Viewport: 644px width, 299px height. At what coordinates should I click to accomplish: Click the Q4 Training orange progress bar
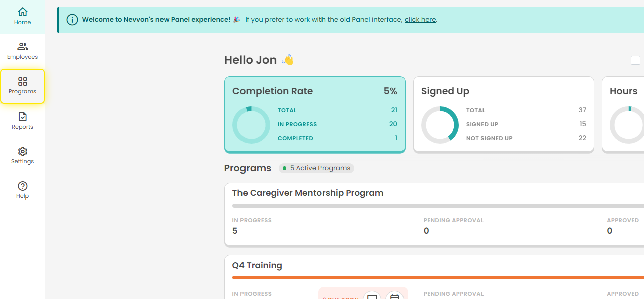438,277
